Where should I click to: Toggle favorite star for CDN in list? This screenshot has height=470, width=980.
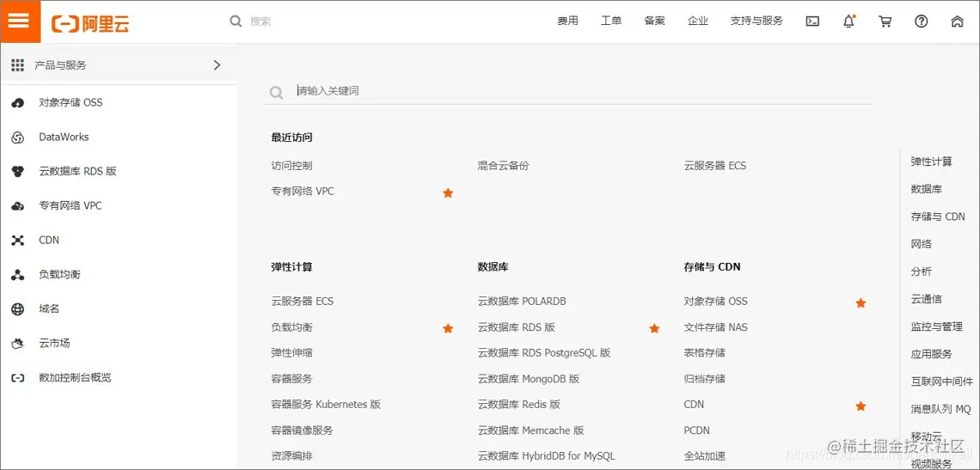pyautogui.click(x=861, y=406)
